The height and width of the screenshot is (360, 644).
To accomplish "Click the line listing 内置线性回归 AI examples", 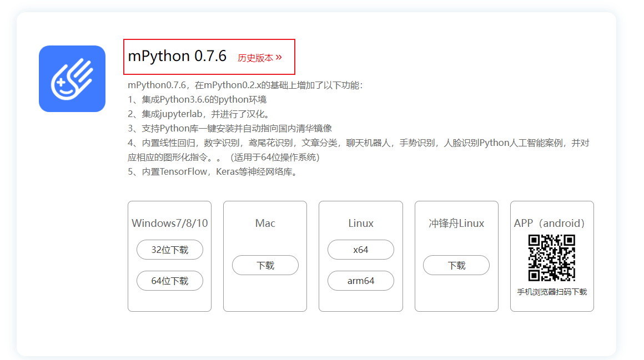I will pyautogui.click(x=359, y=143).
